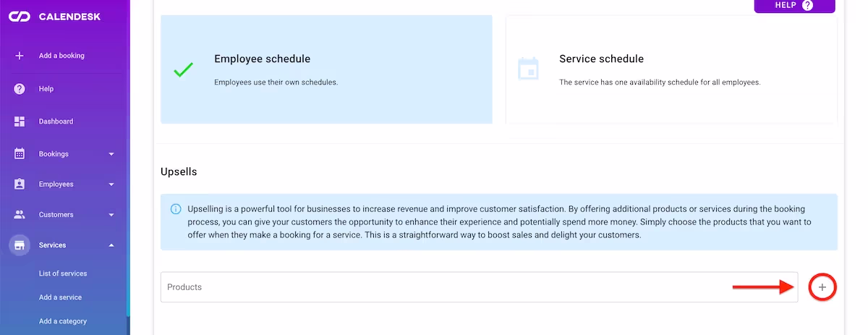The image size is (868, 335).
Task: Open Add a category page
Action: (63, 321)
